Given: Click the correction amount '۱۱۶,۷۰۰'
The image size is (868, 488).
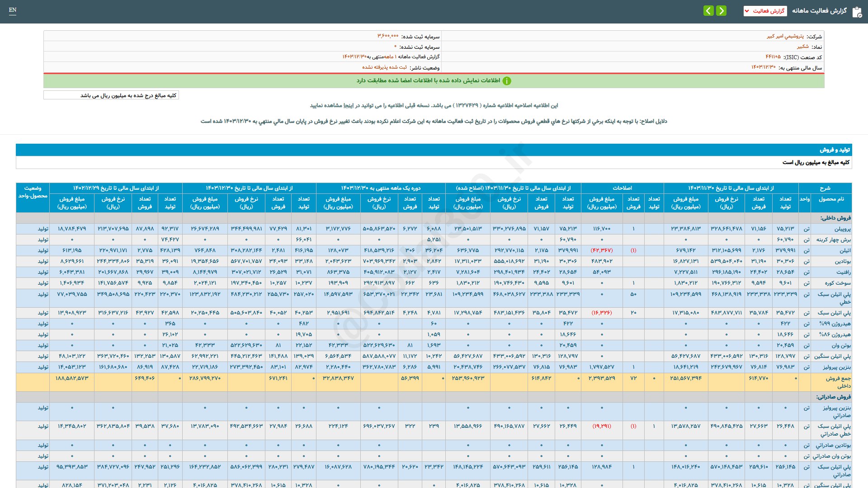Looking at the screenshot, I should [x=602, y=229].
